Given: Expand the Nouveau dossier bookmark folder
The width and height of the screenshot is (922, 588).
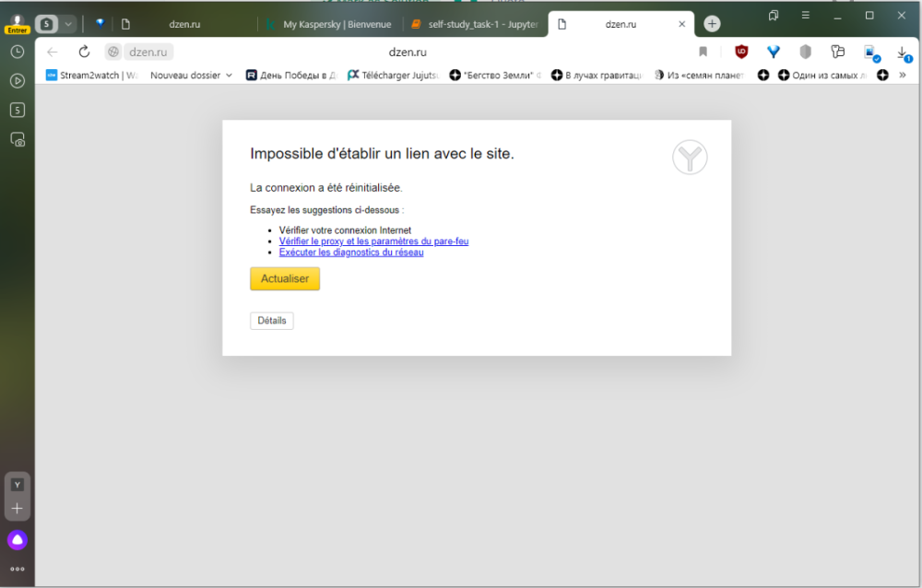Looking at the screenshot, I should 191,76.
